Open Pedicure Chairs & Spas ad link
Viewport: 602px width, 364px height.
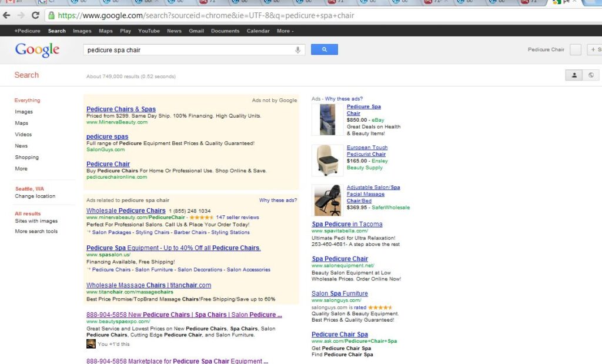tap(121, 109)
